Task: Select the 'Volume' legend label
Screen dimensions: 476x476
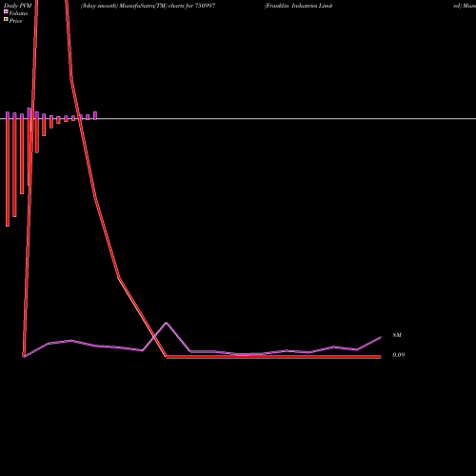Action: (x=18, y=13)
